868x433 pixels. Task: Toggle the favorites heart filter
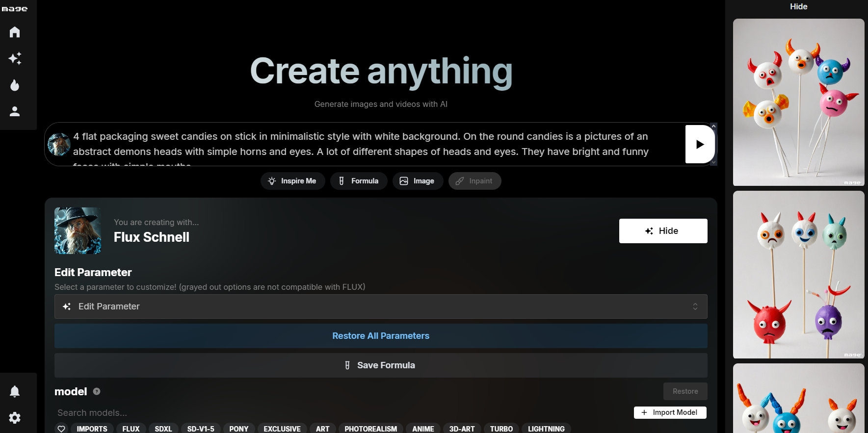pyautogui.click(x=61, y=429)
